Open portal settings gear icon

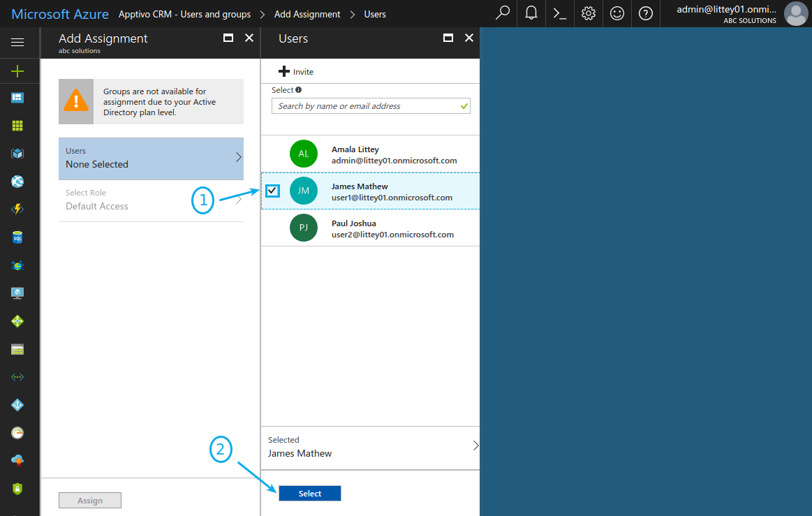click(589, 13)
